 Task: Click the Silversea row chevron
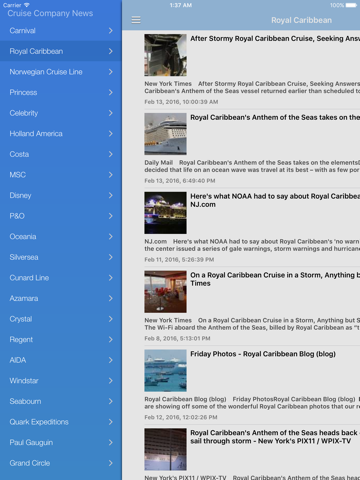pyautogui.click(x=111, y=257)
